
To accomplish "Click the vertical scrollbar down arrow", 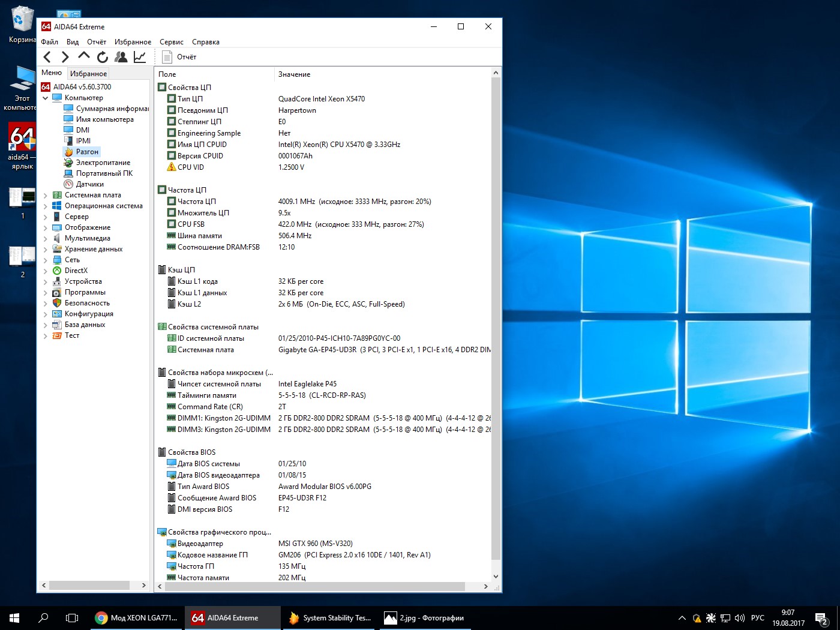I will (x=496, y=577).
